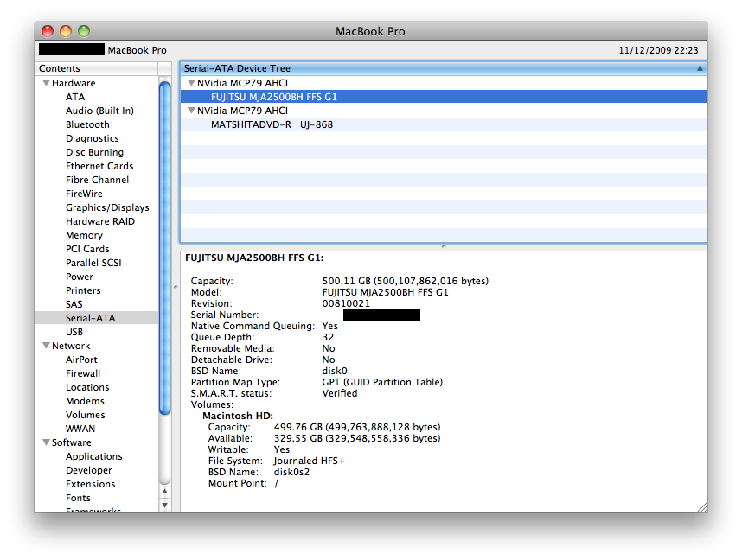Select Extensions under Software
The height and width of the screenshot is (560, 742).
point(91,484)
